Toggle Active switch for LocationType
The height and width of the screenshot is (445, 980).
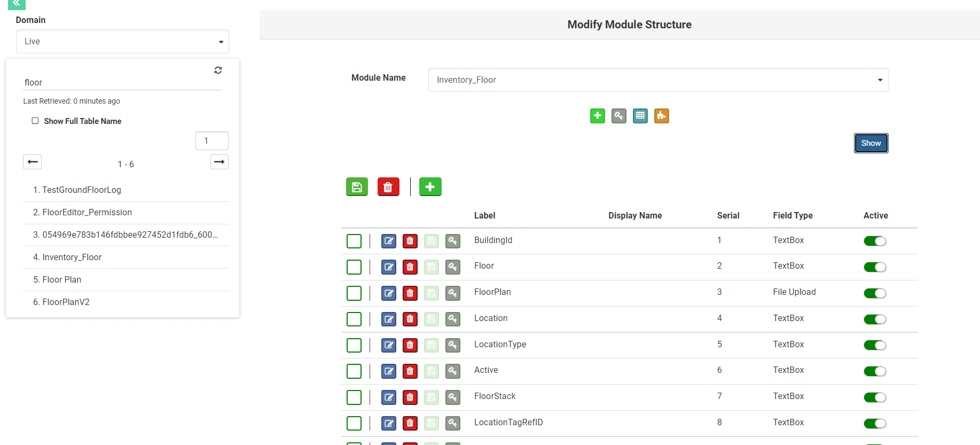click(x=875, y=345)
